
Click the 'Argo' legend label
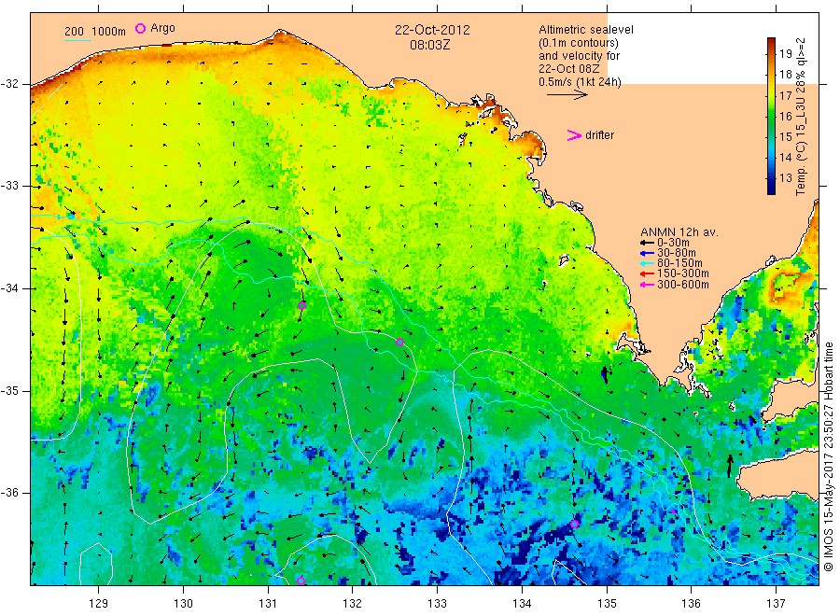[162, 28]
